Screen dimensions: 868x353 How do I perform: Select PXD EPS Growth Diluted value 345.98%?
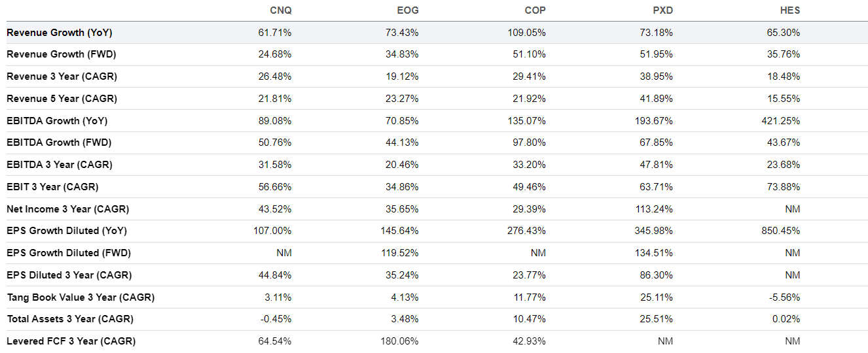(x=654, y=231)
